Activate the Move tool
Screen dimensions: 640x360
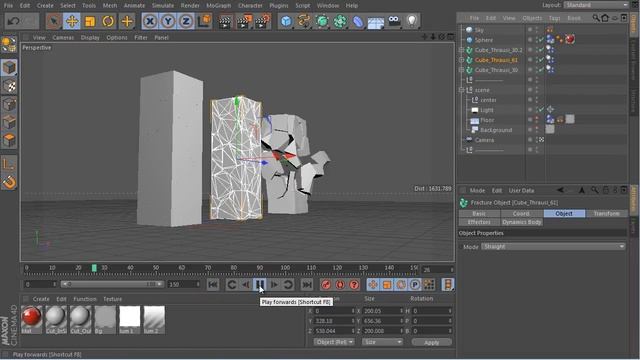click(x=72, y=21)
